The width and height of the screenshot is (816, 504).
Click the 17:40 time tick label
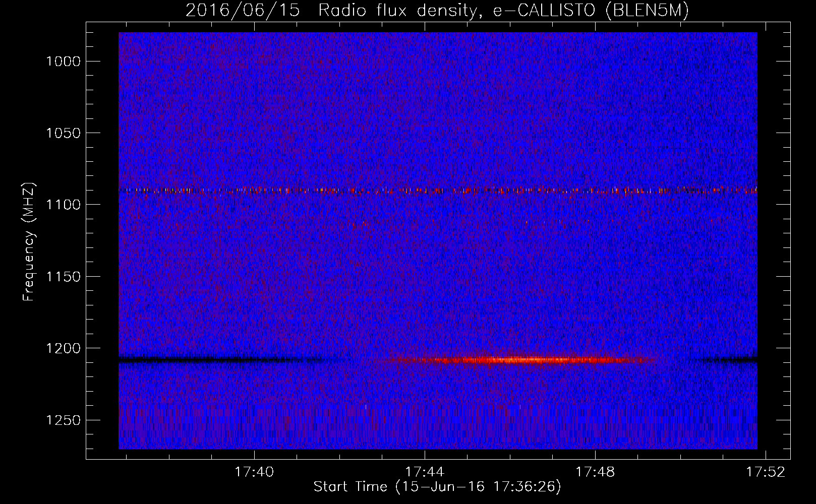[254, 472]
